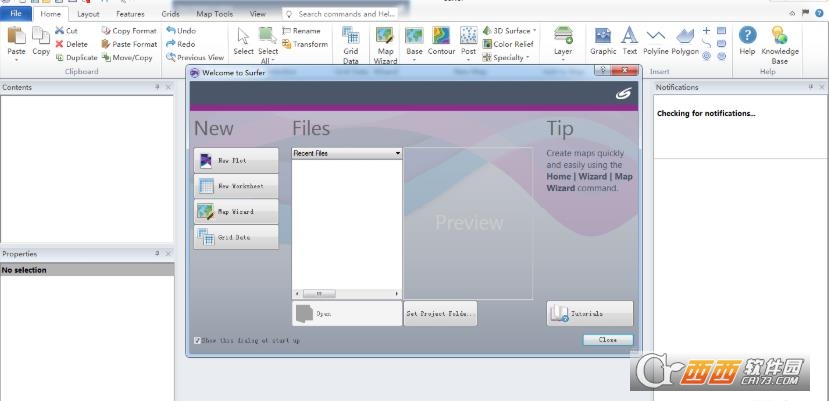Click the Color Relief map command
830x401 pixels.
pyautogui.click(x=508, y=44)
